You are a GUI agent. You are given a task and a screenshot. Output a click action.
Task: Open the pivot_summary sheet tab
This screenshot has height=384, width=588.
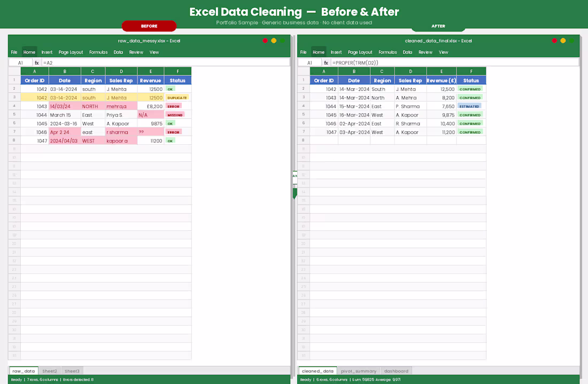pos(359,371)
